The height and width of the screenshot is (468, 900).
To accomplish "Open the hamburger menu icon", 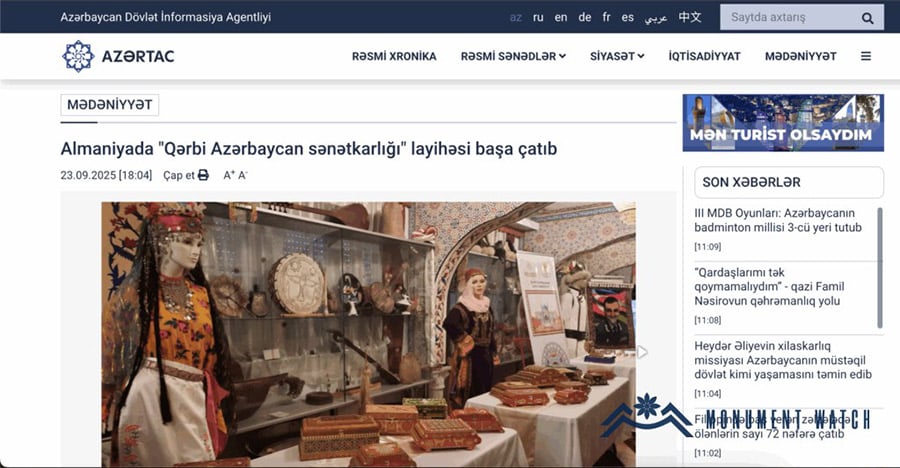I will [x=866, y=56].
